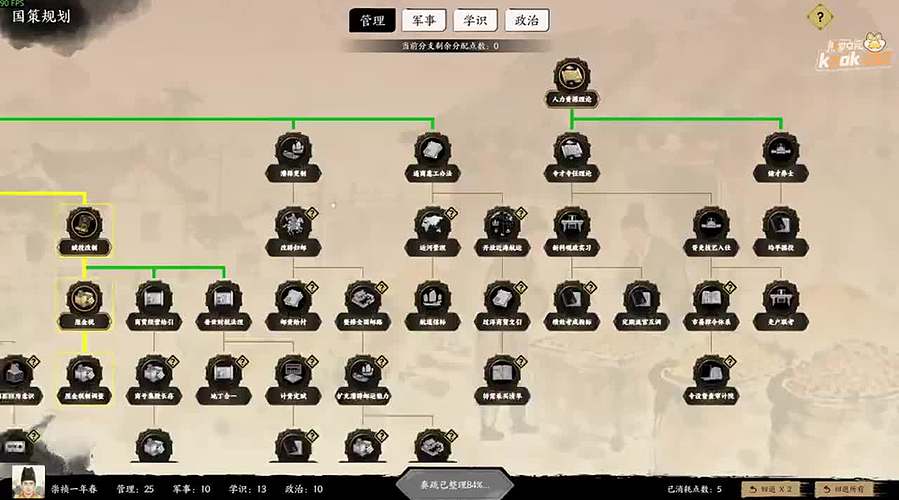Select the 厘金税制调整 highlighted node
Viewport: 899px width, 500px height.
tap(85, 379)
